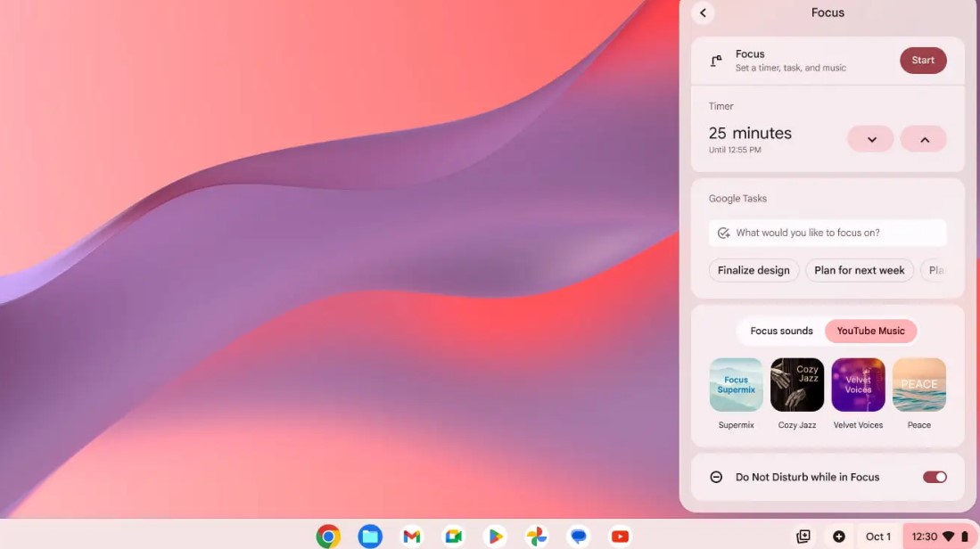The image size is (980, 549).
Task: Switch to the Focus sounds tab
Action: click(x=781, y=331)
